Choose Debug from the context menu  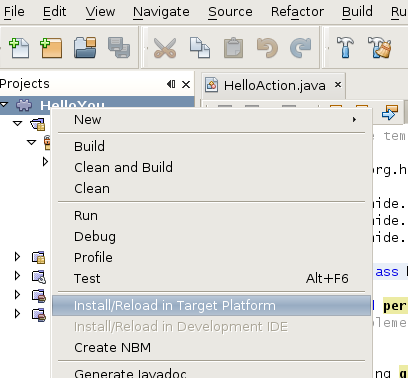[x=211, y=236]
